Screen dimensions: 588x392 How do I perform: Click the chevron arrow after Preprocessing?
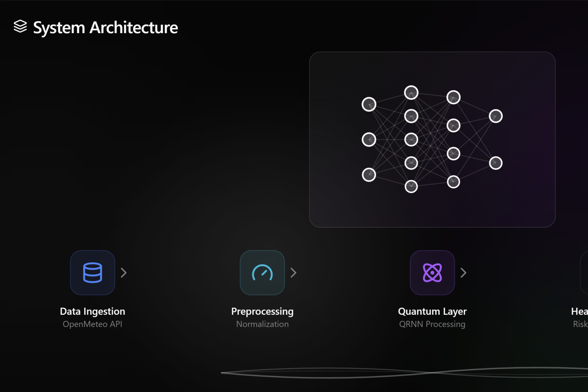click(293, 273)
